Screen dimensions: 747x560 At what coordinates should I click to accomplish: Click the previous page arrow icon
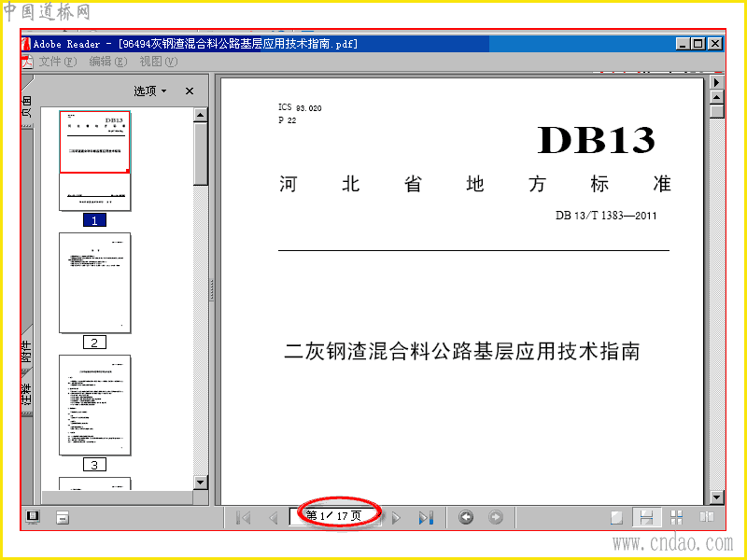click(x=274, y=518)
